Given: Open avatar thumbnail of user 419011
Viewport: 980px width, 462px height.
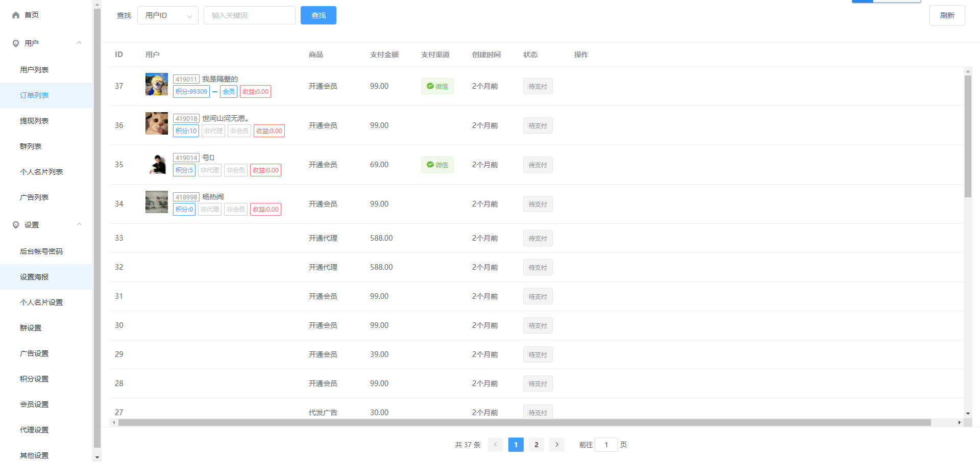Looking at the screenshot, I should (x=156, y=84).
